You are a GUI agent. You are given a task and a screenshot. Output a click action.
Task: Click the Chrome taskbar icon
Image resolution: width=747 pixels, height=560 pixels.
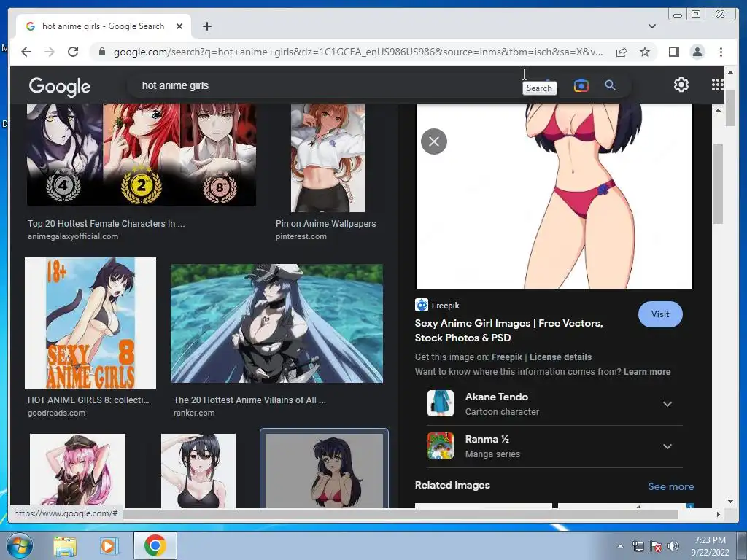155,545
